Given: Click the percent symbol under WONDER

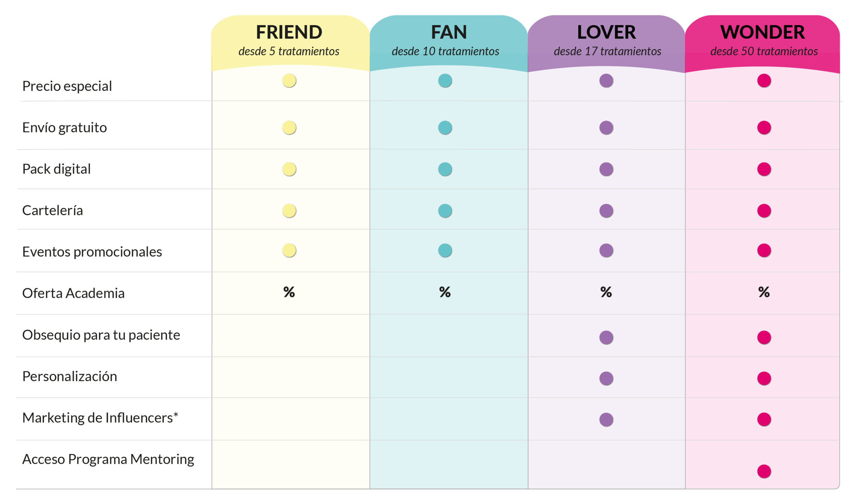Looking at the screenshot, I should click(764, 292).
